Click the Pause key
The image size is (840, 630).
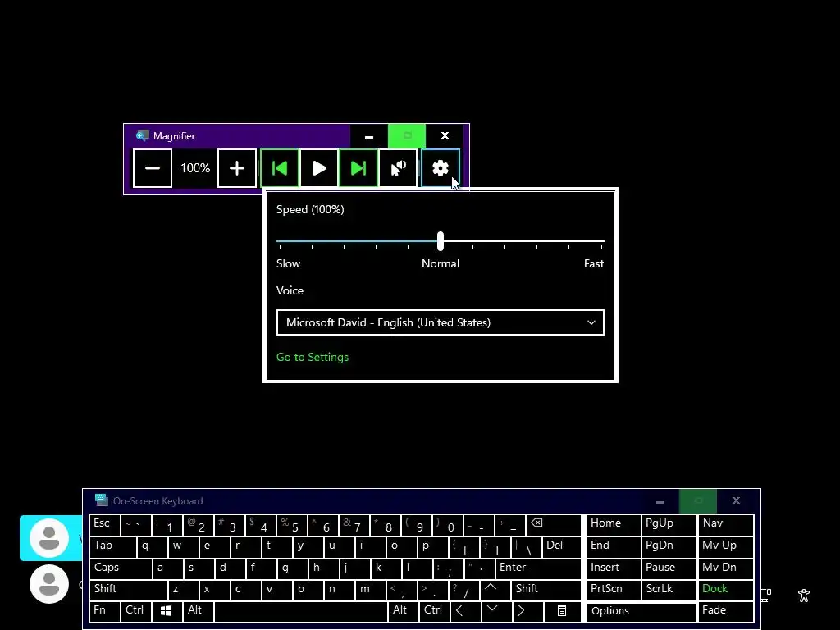point(669,568)
